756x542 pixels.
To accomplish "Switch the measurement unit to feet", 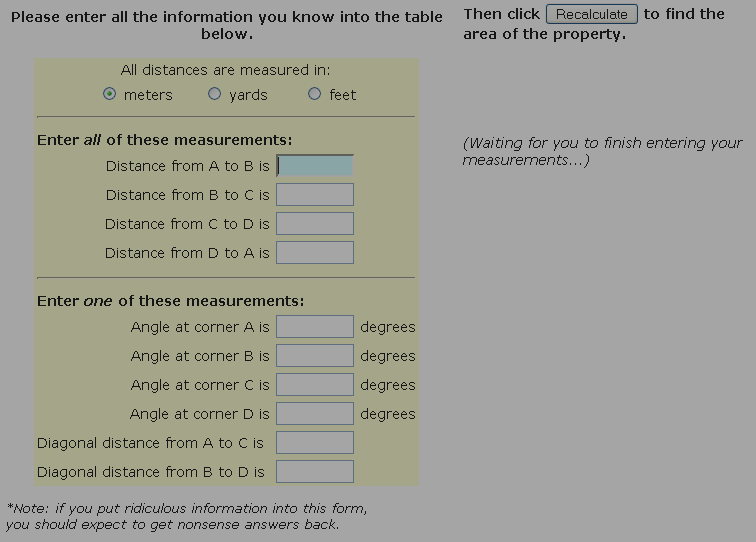I will 314,94.
